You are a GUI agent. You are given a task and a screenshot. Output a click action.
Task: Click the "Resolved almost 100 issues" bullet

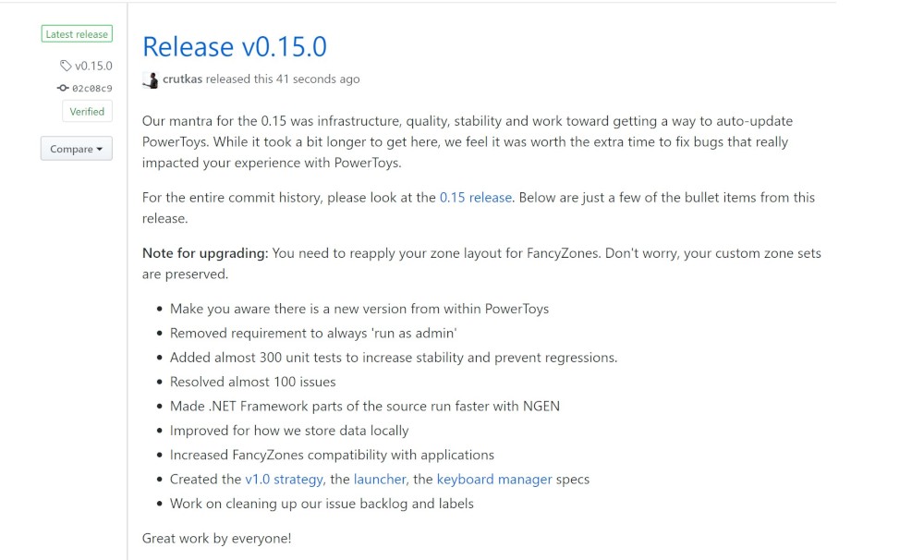(253, 382)
